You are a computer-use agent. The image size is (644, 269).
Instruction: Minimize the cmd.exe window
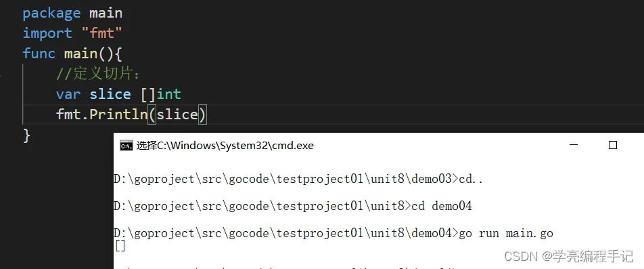[x=574, y=145]
